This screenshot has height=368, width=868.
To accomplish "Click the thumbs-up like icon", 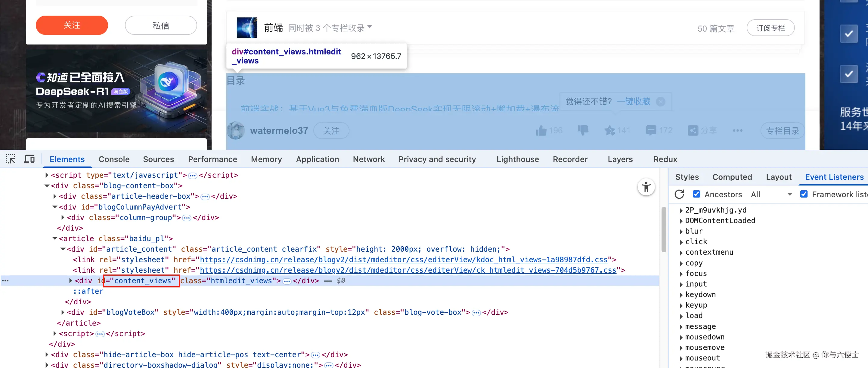I will coord(541,131).
